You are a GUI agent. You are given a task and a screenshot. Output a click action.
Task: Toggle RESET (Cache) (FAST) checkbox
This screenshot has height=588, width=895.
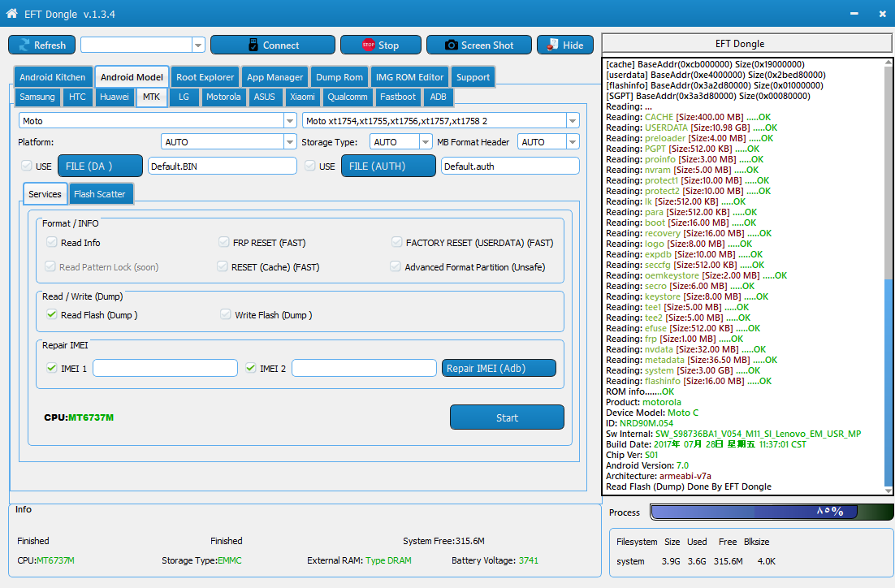click(222, 266)
